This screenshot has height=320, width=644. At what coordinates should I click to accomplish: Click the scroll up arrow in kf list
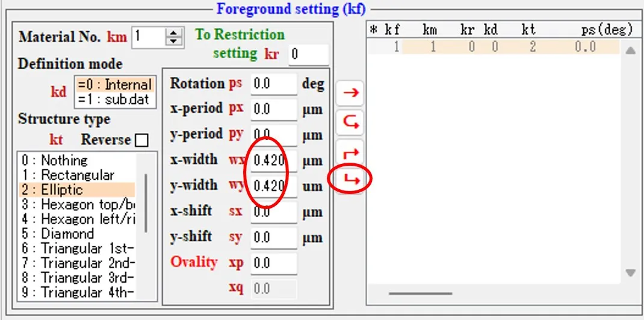[630, 51]
